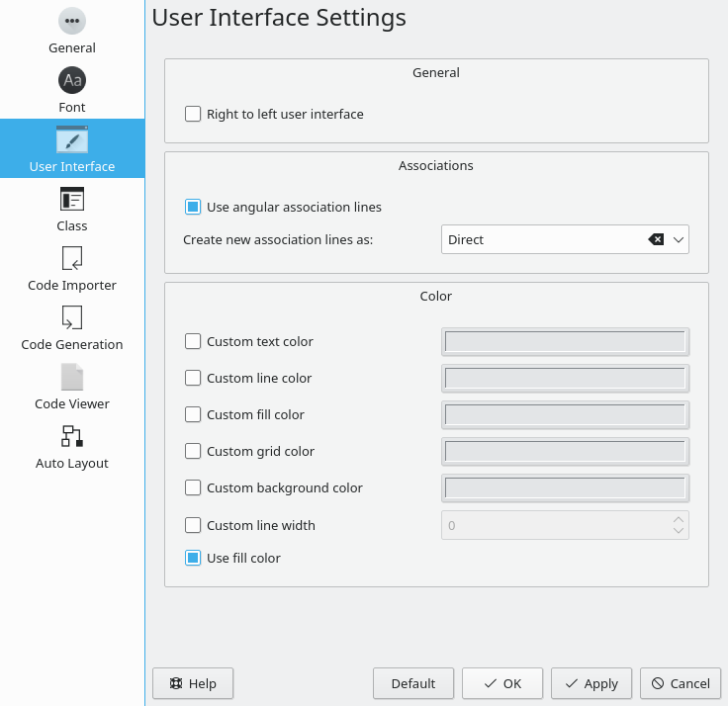Increase the custom line width value
The width and height of the screenshot is (728, 706).
point(679,519)
